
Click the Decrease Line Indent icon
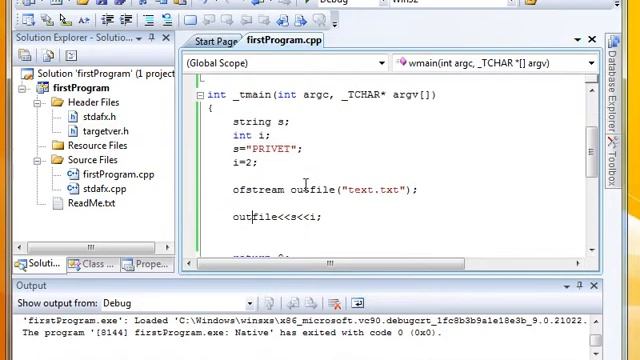107,20
